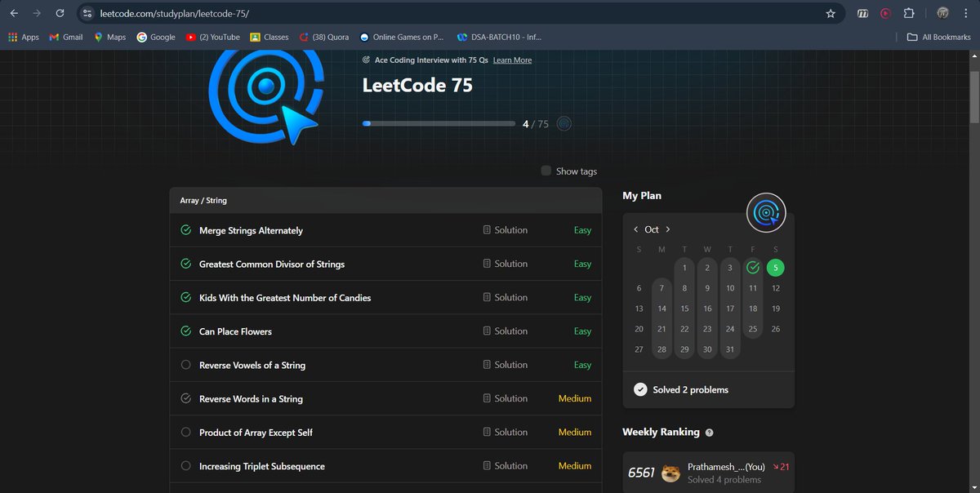Open Greatest Common Divisor of Strings problem
This screenshot has height=493, width=980.
point(272,264)
